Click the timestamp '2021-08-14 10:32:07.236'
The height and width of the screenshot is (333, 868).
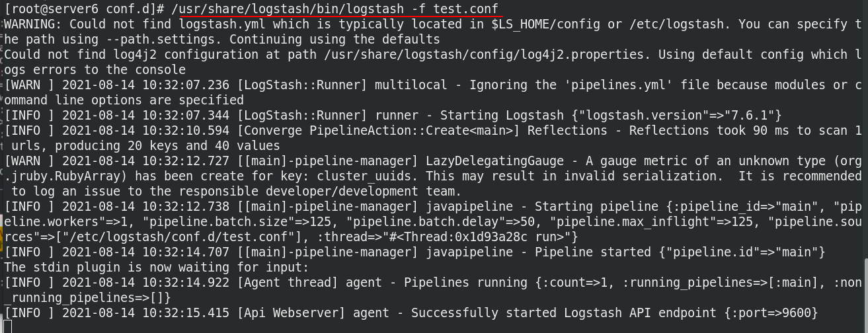pos(146,85)
